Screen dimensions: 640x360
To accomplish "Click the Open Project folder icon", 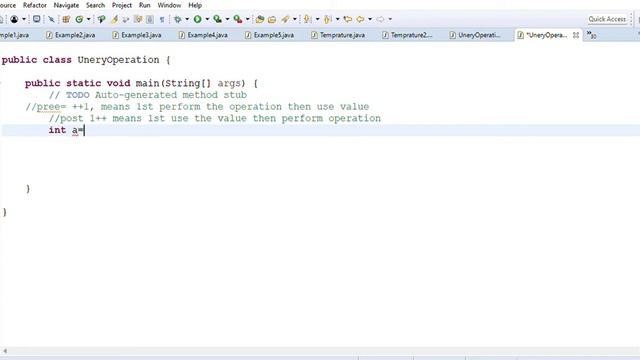I will point(260,19).
